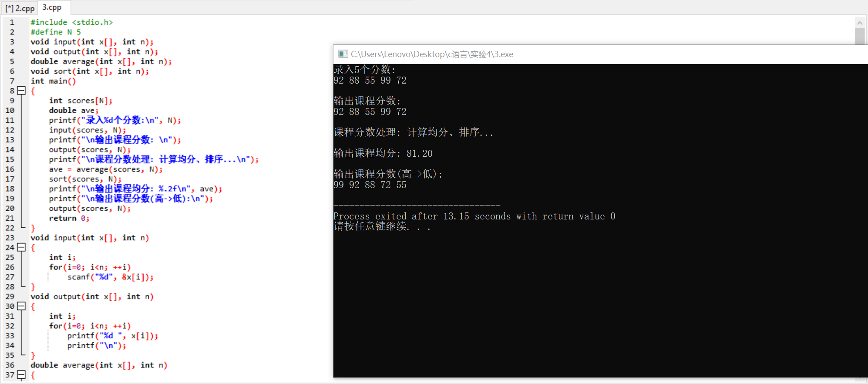Click the 'double ave;' declaration
The image size is (868, 384).
(x=74, y=111)
